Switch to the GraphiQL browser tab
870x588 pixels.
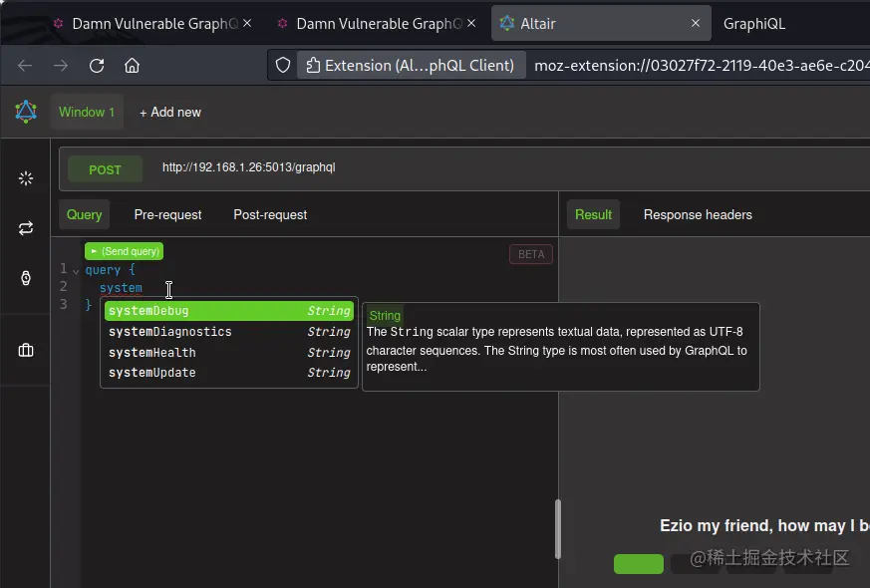coord(754,23)
